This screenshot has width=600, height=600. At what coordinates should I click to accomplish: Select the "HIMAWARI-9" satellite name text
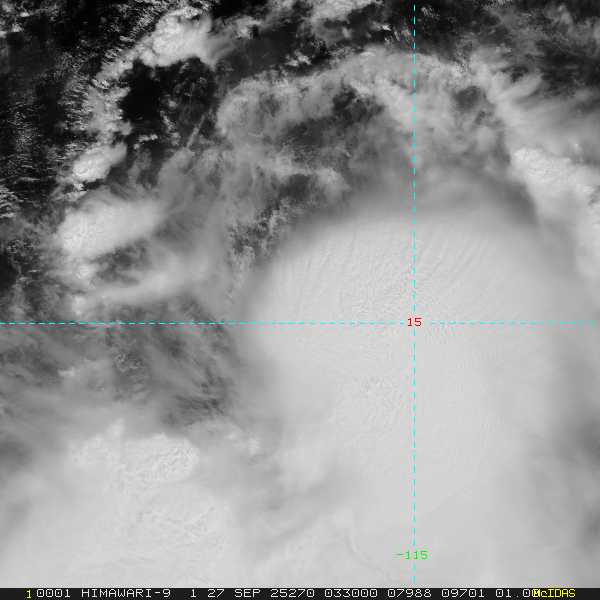[126, 593]
